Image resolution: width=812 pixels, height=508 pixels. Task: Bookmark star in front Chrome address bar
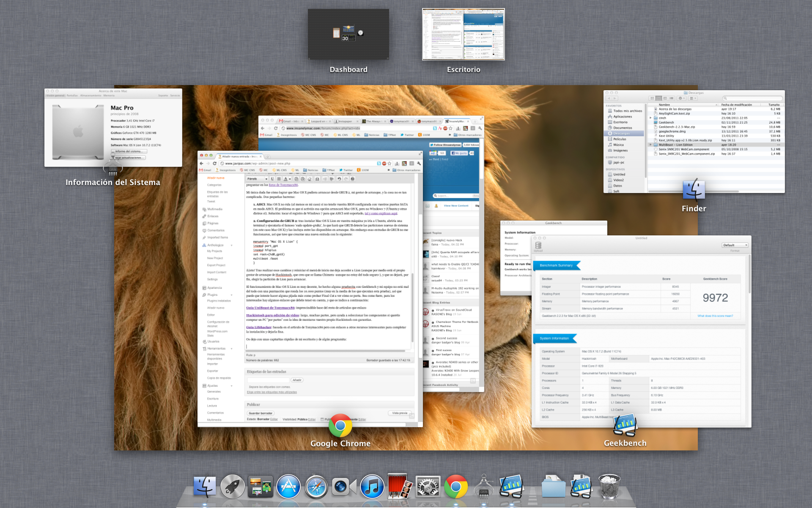click(390, 163)
